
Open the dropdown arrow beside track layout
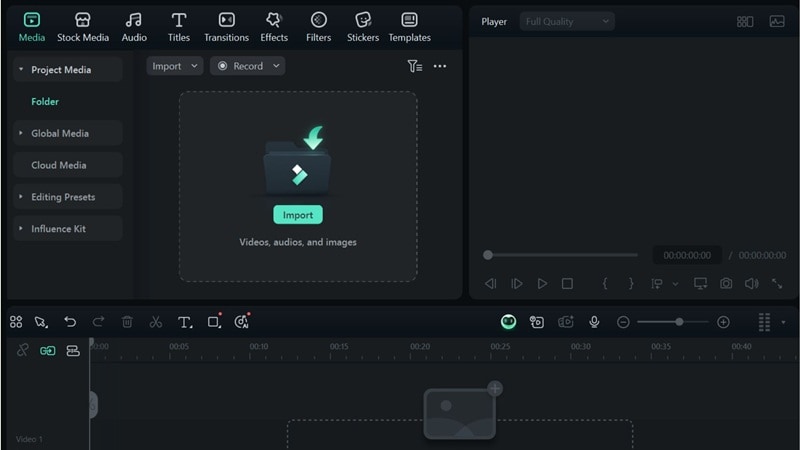point(783,322)
